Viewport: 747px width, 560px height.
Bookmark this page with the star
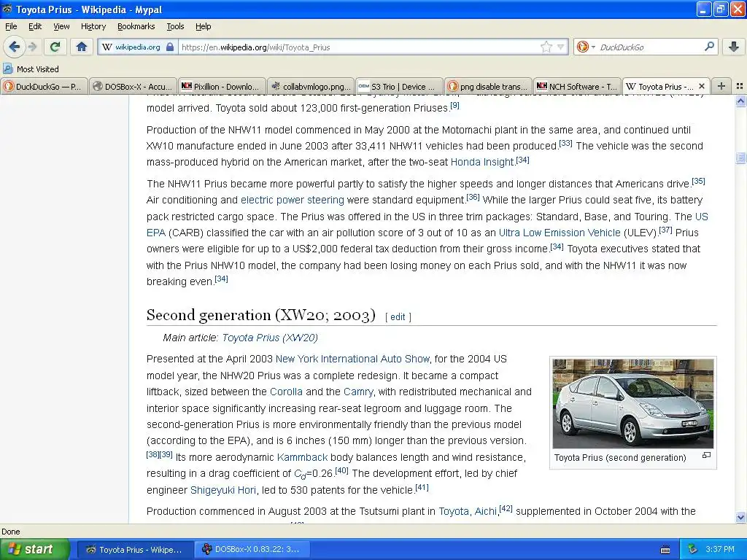point(546,47)
